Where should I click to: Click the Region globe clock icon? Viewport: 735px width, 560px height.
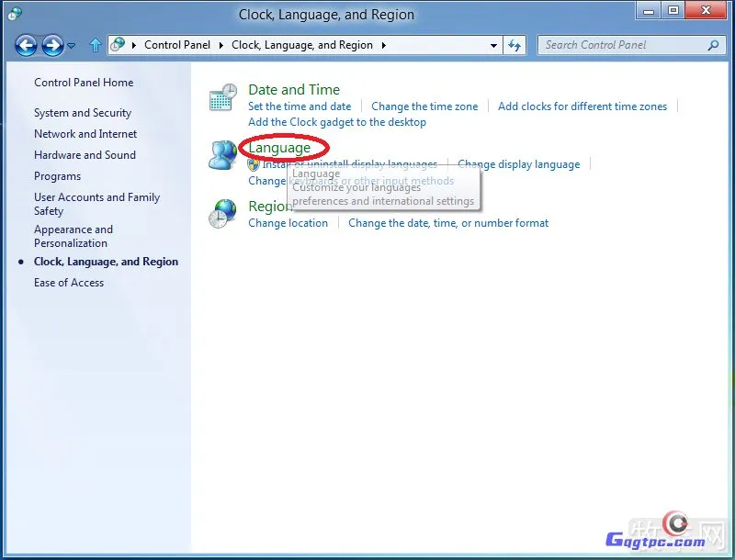[222, 213]
